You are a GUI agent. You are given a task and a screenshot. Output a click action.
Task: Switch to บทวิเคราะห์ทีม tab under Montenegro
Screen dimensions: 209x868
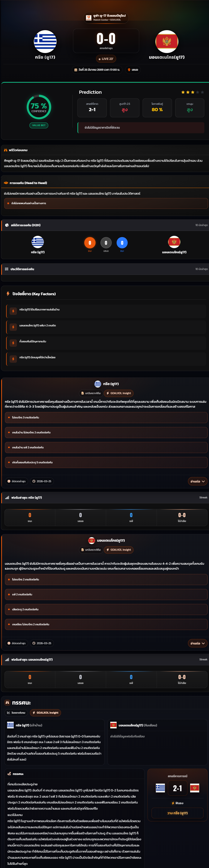[90, 549]
